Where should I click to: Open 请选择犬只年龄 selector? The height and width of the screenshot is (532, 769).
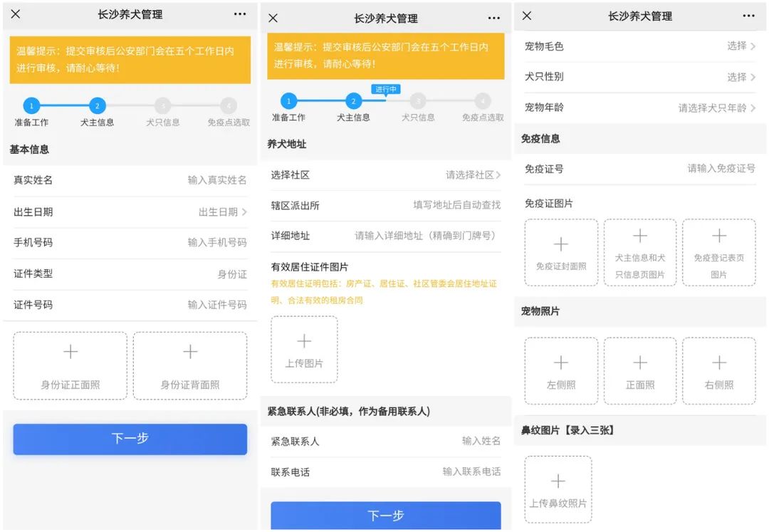tap(640, 108)
